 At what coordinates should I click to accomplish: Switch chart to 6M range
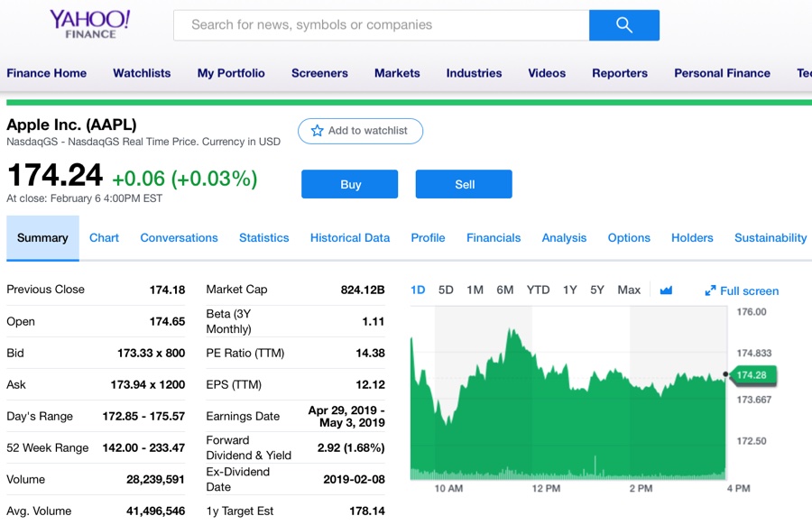point(504,290)
